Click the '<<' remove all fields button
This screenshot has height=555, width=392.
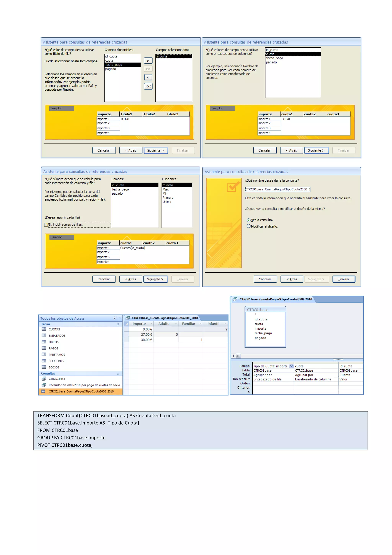(x=148, y=86)
